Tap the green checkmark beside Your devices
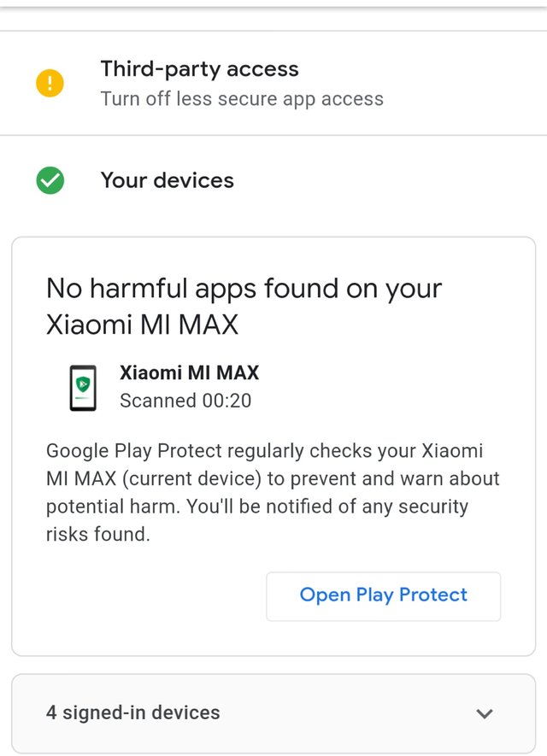The height and width of the screenshot is (756, 547). 50,180
